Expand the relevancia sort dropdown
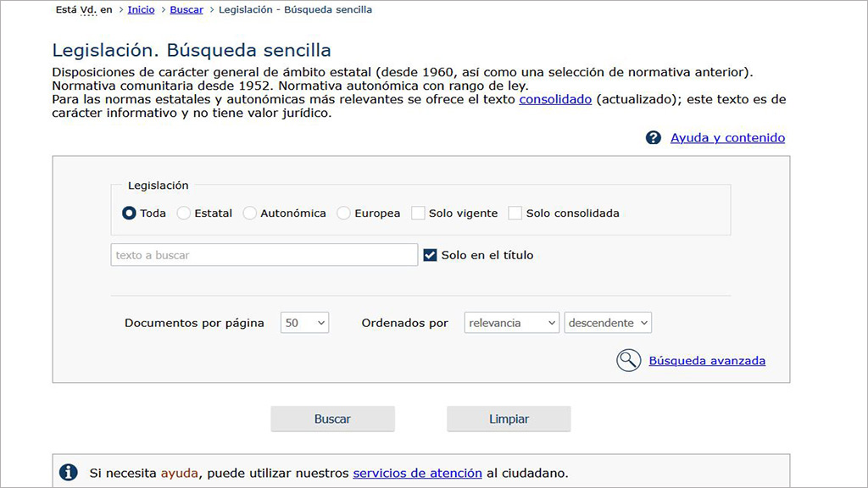The image size is (868, 488). coord(512,323)
